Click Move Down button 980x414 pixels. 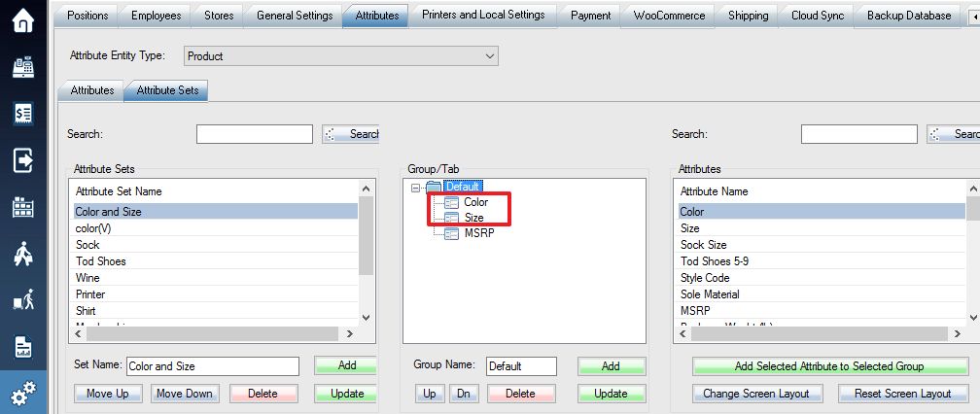[185, 394]
